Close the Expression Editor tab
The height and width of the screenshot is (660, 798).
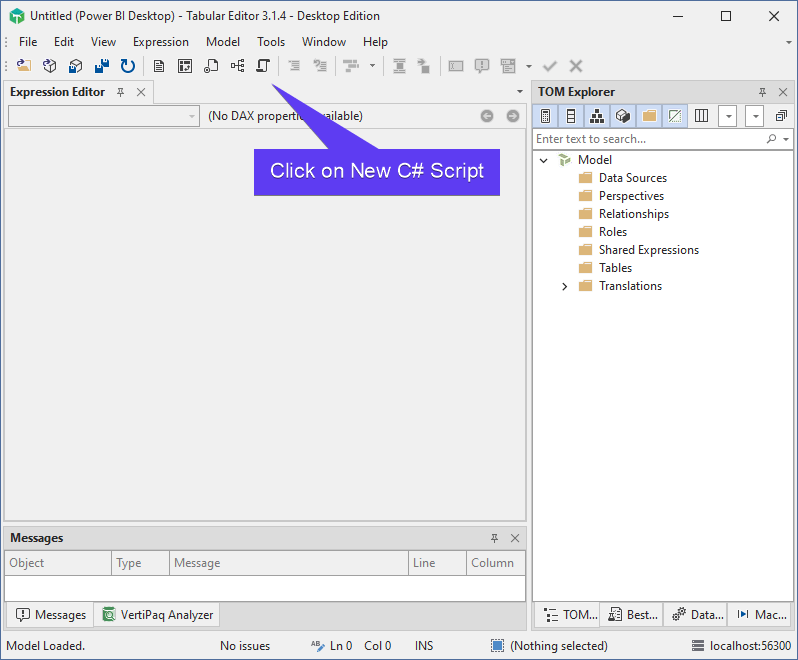(x=141, y=92)
